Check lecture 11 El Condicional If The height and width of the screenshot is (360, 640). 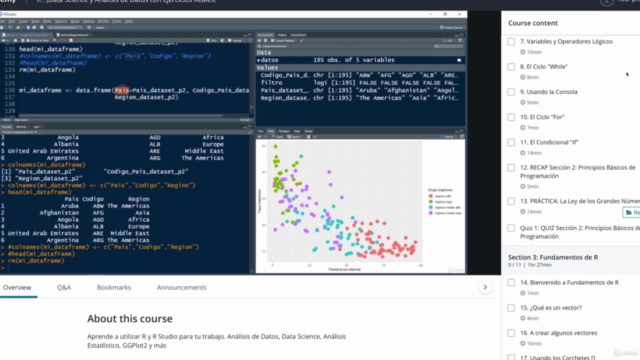[x=511, y=142]
